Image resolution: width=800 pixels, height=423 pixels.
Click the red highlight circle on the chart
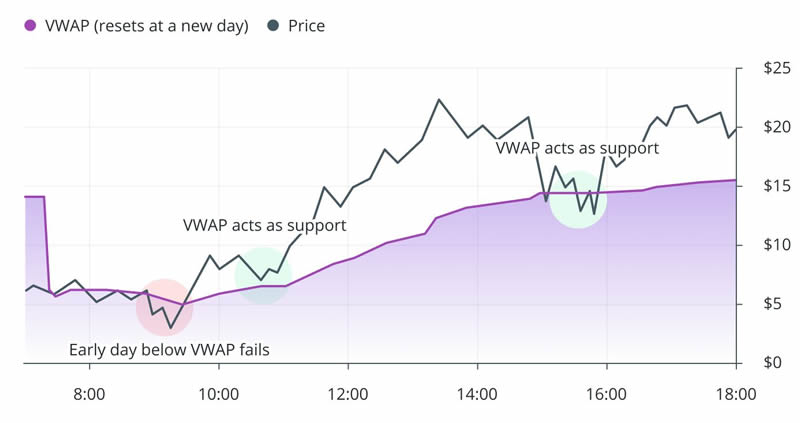(x=165, y=308)
